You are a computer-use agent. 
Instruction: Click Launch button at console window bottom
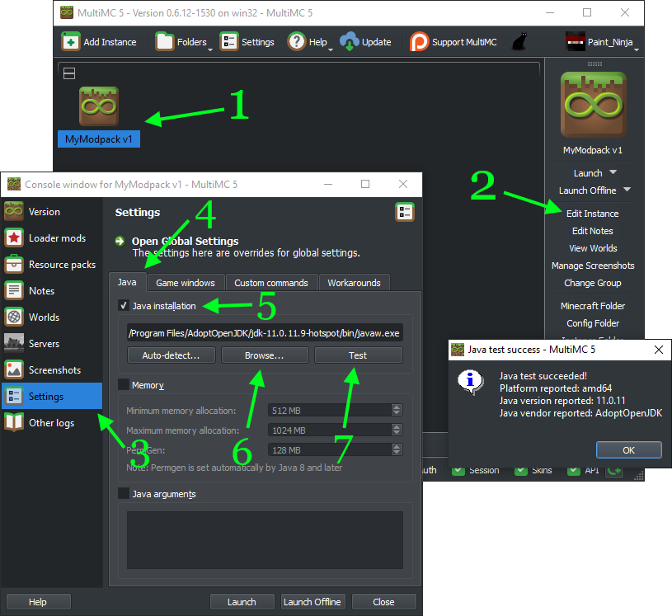(x=242, y=602)
